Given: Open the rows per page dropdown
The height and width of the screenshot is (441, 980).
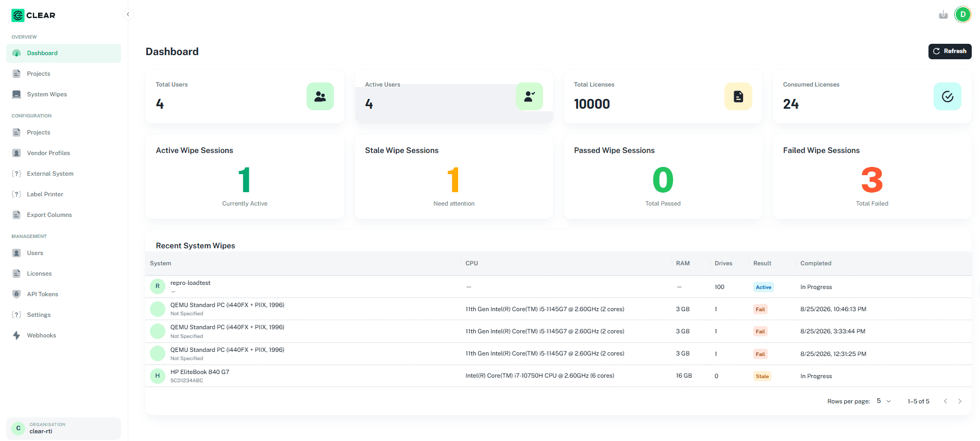Looking at the screenshot, I should pyautogui.click(x=884, y=401).
